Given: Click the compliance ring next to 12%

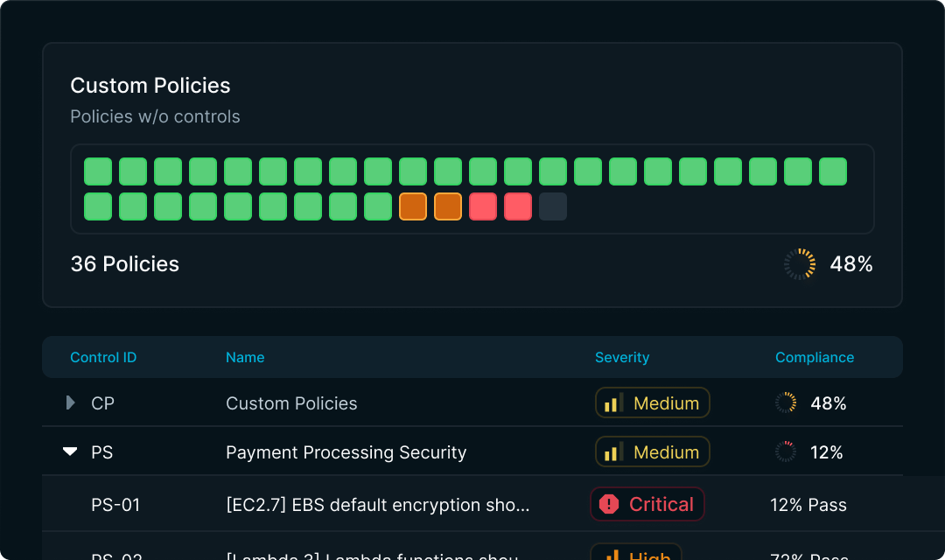Looking at the screenshot, I should click(x=786, y=451).
